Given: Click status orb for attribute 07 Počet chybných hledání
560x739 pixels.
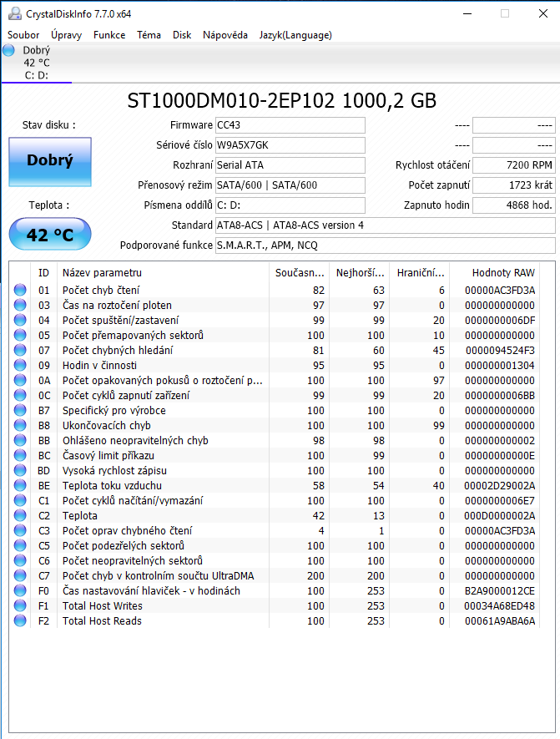Looking at the screenshot, I should point(20,350).
